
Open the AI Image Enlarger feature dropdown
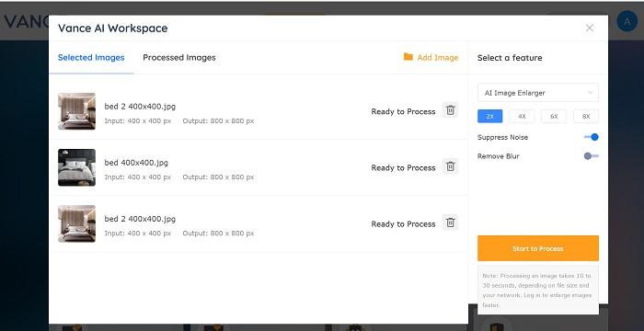pos(538,93)
